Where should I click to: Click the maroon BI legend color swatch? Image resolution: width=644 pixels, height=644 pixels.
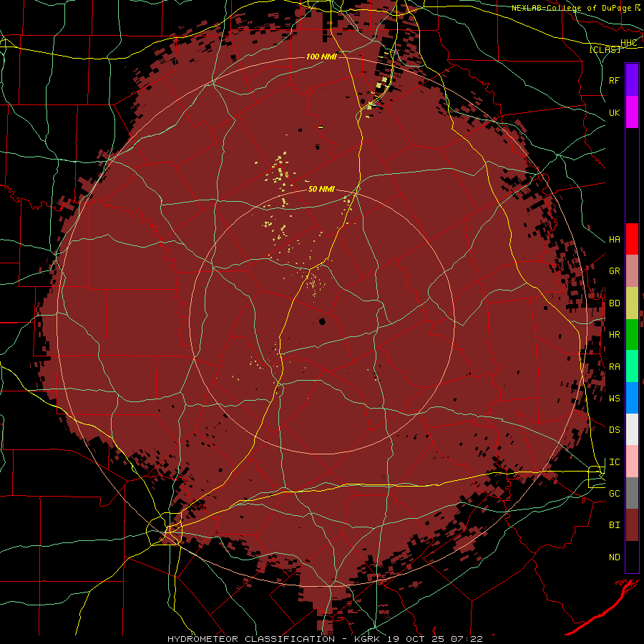click(x=632, y=525)
